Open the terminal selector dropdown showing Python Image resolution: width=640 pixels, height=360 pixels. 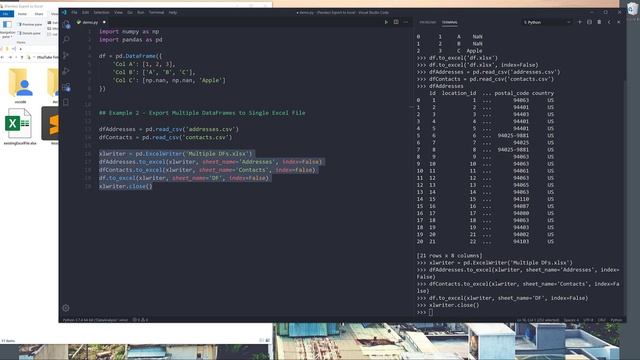[x=547, y=22]
